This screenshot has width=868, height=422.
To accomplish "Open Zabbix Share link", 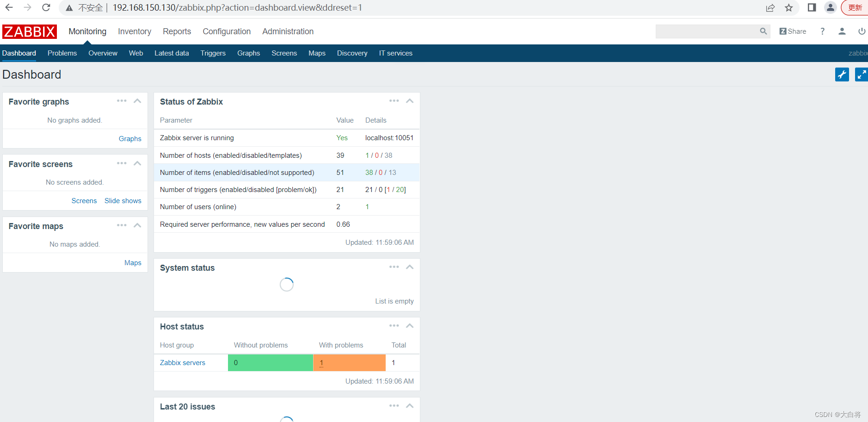I will click(x=793, y=31).
